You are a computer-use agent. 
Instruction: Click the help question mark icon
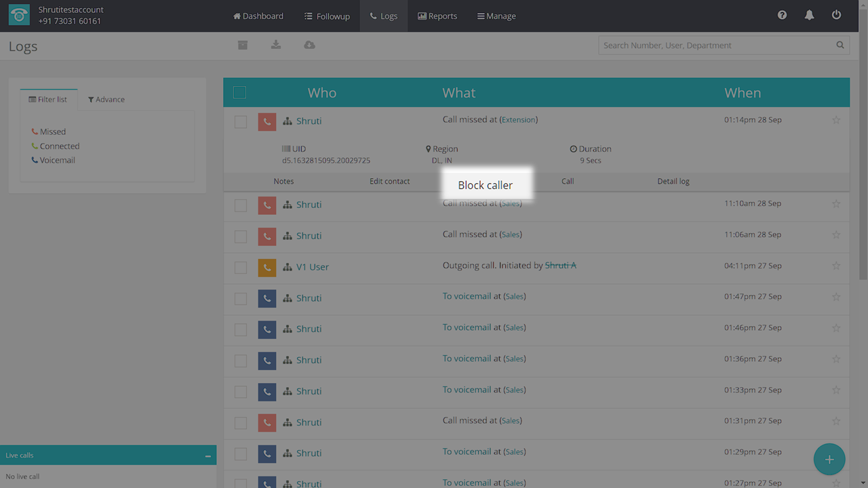[782, 15]
